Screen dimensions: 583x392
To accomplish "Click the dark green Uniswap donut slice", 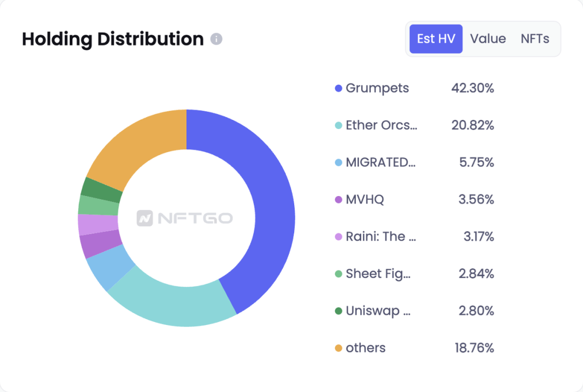I will (100, 190).
